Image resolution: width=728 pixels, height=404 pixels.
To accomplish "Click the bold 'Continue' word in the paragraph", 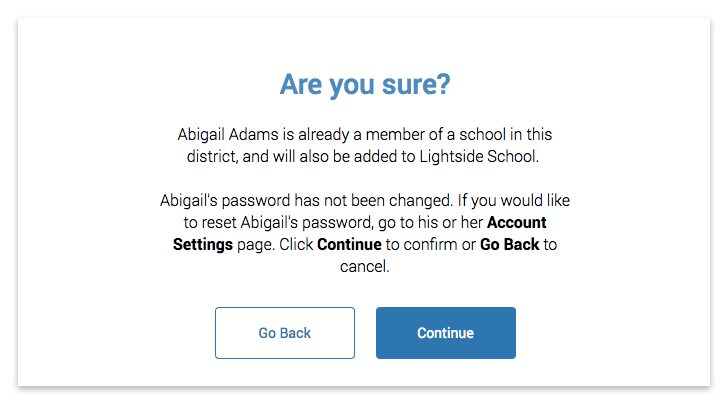I will [349, 244].
